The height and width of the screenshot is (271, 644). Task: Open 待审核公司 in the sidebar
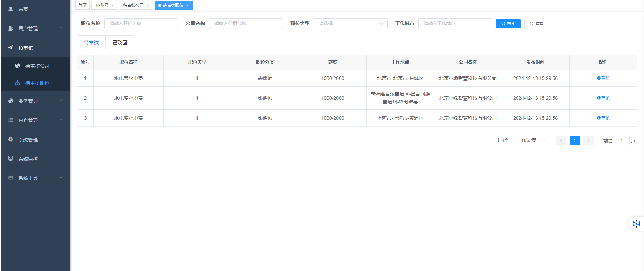(x=37, y=66)
